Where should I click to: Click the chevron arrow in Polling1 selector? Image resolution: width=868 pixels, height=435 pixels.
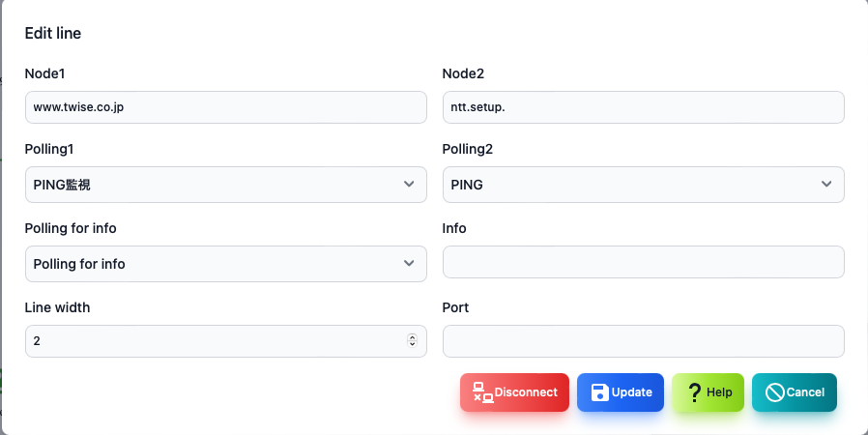click(409, 185)
